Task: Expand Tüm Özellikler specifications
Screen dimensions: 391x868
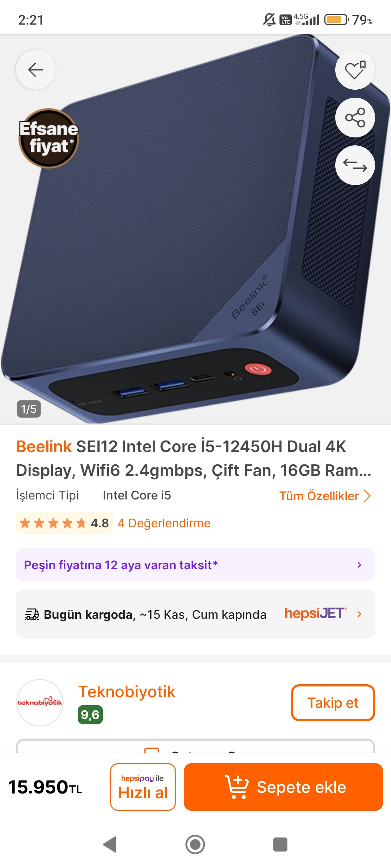Action: (x=325, y=495)
